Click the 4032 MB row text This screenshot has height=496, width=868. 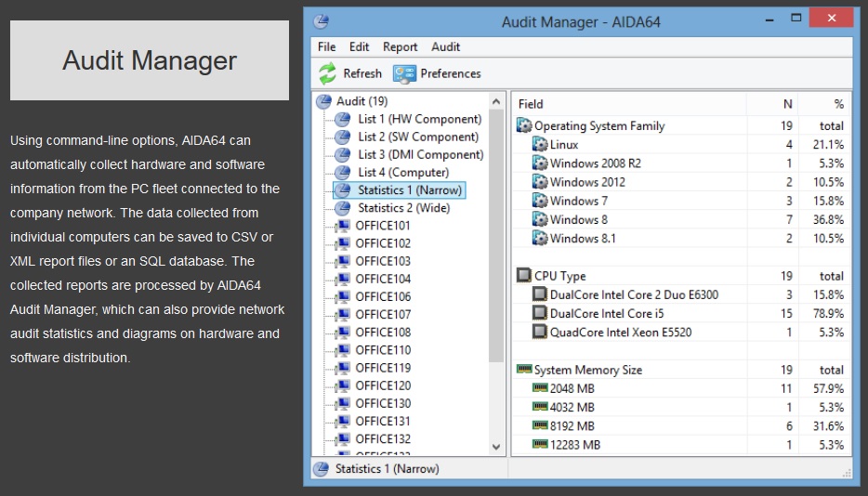[572, 408]
